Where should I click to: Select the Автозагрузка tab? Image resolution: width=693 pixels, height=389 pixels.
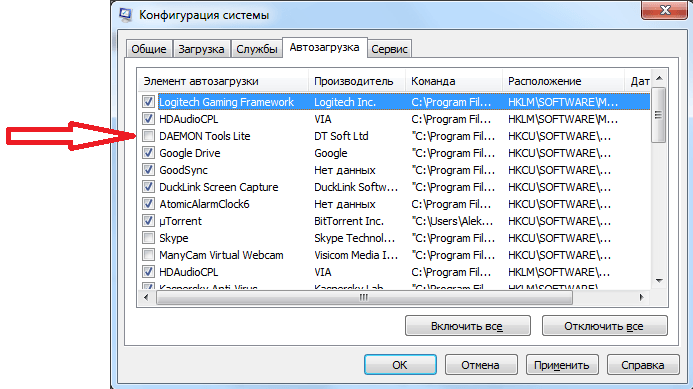pyautogui.click(x=324, y=47)
